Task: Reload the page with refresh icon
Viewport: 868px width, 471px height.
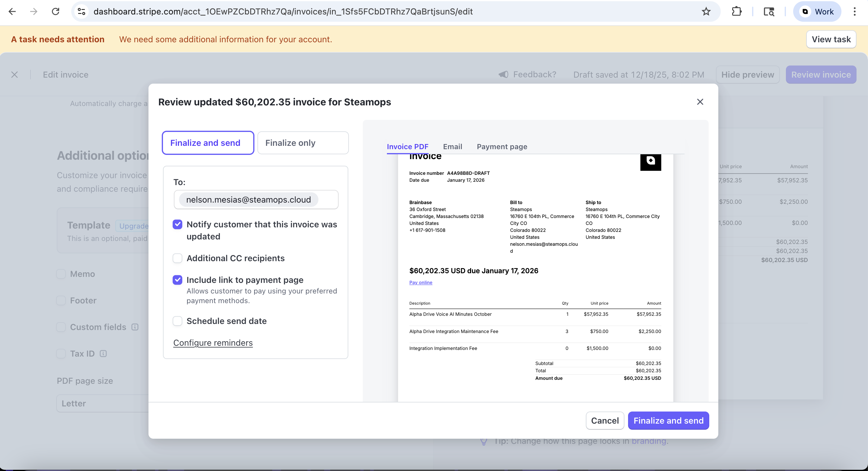Action: click(56, 11)
